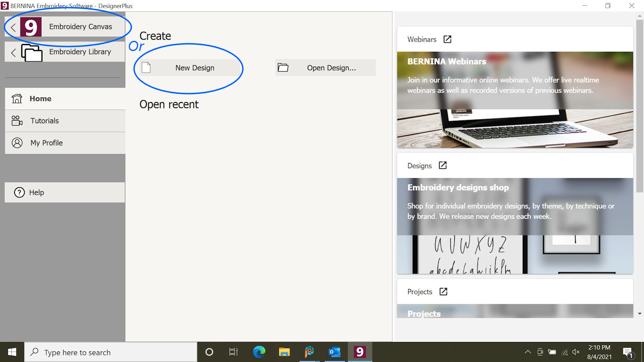The height and width of the screenshot is (362, 644).
Task: Switch to BERNINA 9 taskbar app
Action: coord(360,352)
